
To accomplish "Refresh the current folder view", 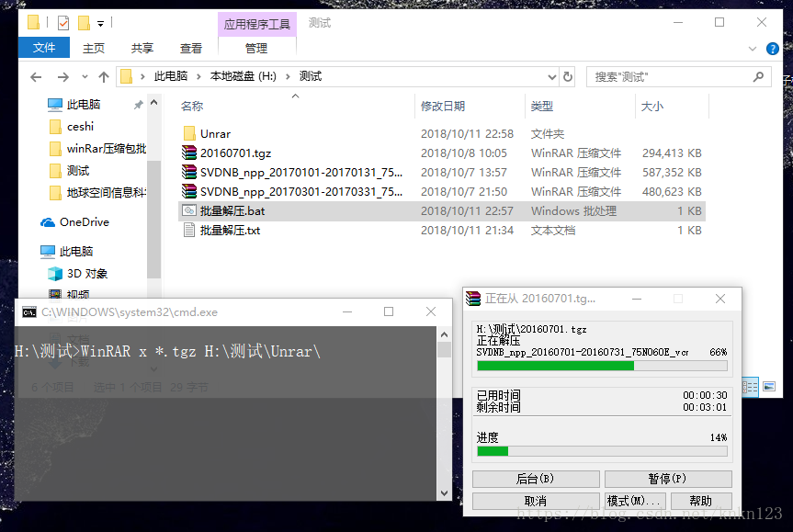I will pos(568,77).
